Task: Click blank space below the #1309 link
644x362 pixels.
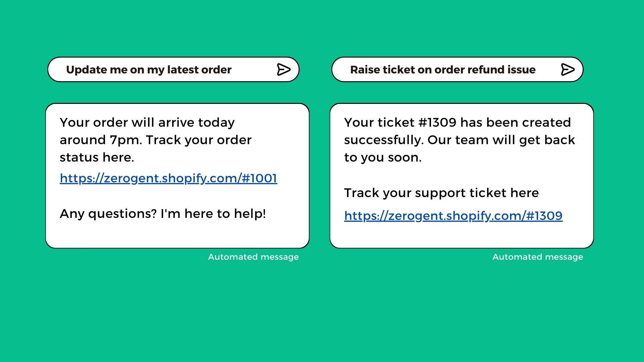Action: click(462, 236)
